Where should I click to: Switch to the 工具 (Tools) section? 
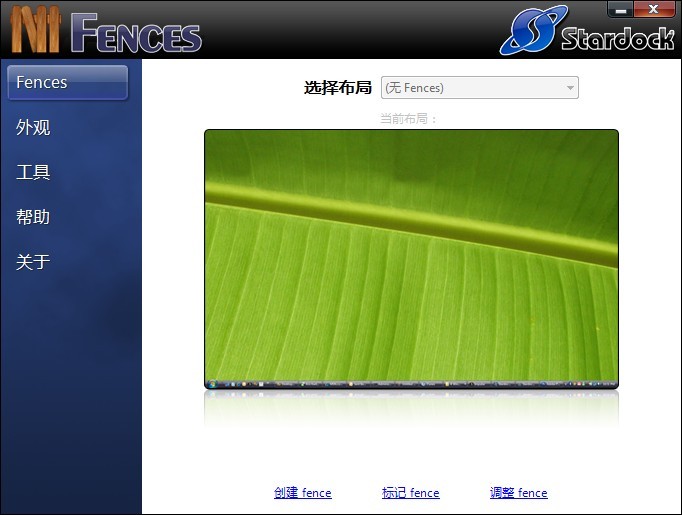pos(34,173)
